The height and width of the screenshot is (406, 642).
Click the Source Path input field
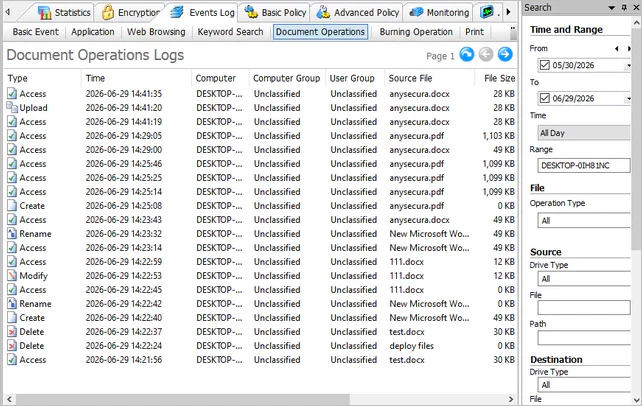point(584,338)
